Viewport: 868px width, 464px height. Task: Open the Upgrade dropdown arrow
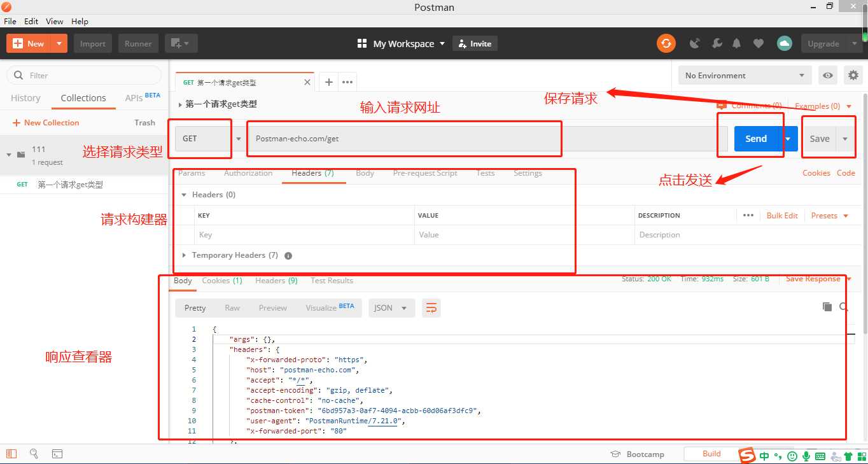854,43
